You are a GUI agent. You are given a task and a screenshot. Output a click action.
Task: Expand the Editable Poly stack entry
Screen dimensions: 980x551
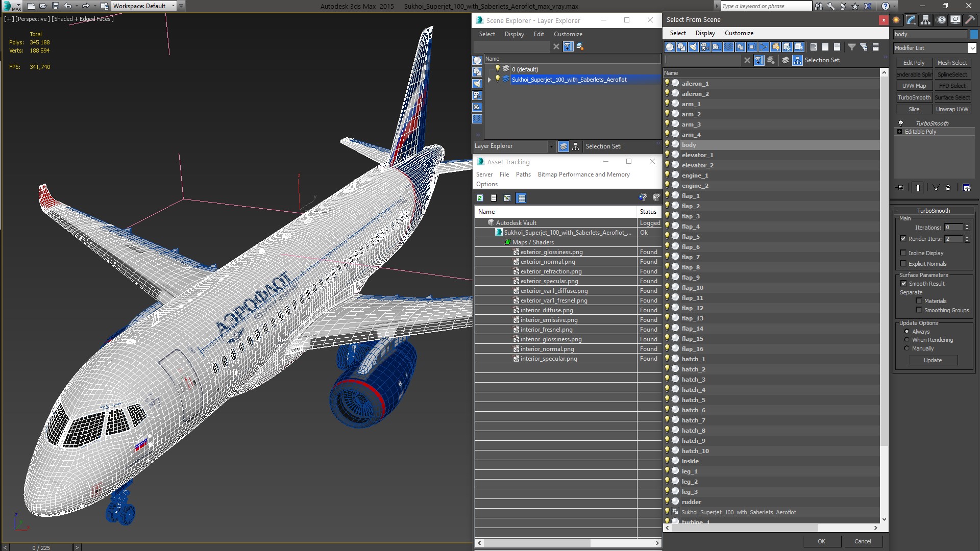pos(899,132)
